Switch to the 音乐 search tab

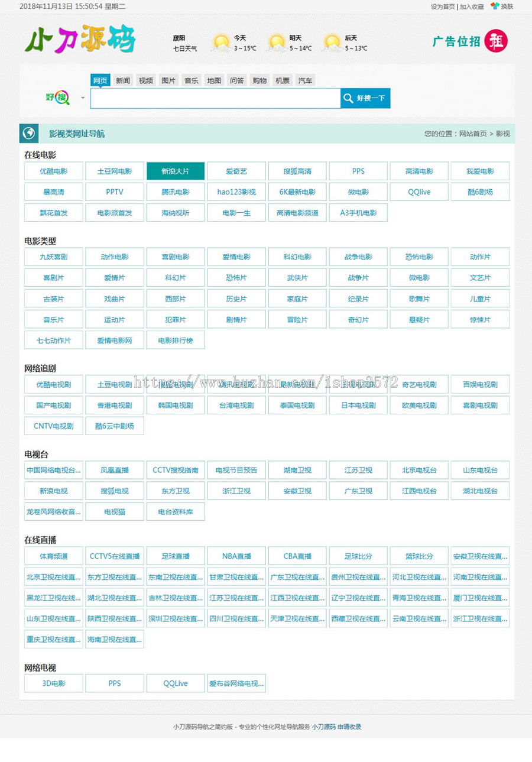[x=191, y=80]
